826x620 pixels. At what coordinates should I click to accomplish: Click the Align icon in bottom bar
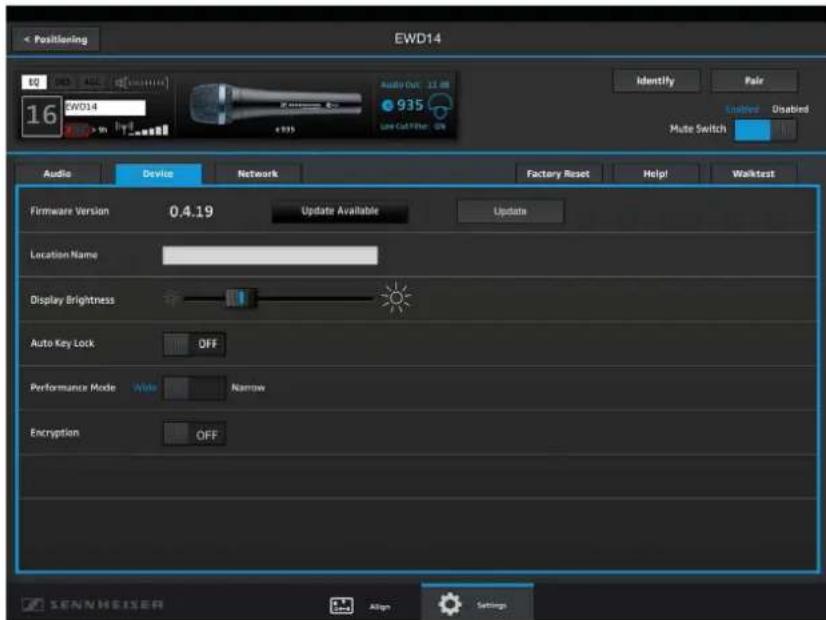point(342,606)
